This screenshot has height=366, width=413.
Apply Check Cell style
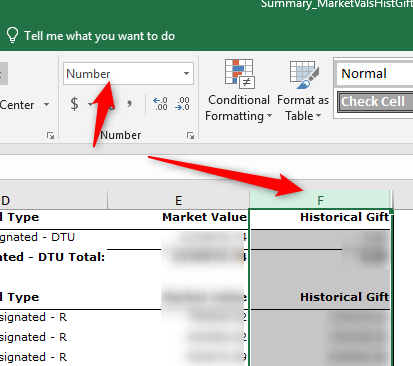[375, 102]
